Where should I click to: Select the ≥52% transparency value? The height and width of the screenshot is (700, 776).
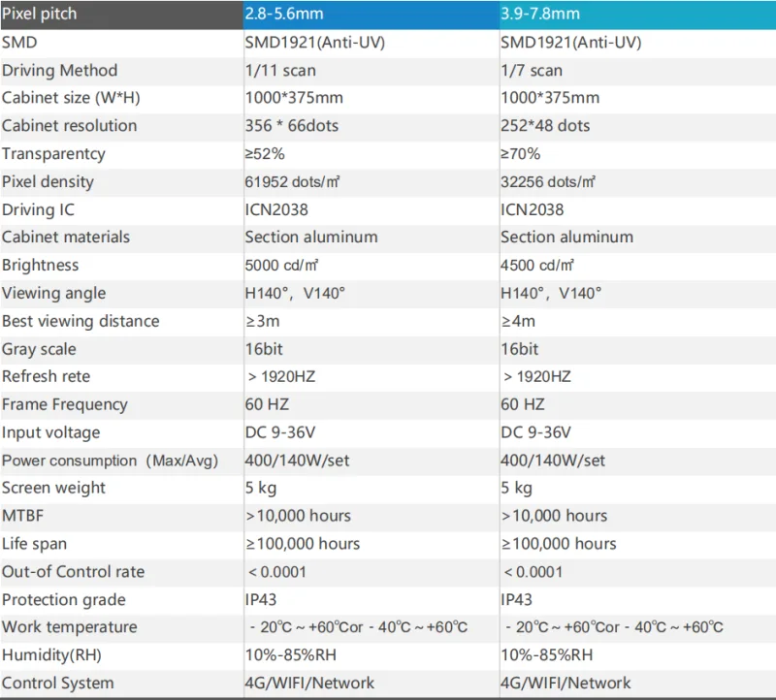coord(265,154)
